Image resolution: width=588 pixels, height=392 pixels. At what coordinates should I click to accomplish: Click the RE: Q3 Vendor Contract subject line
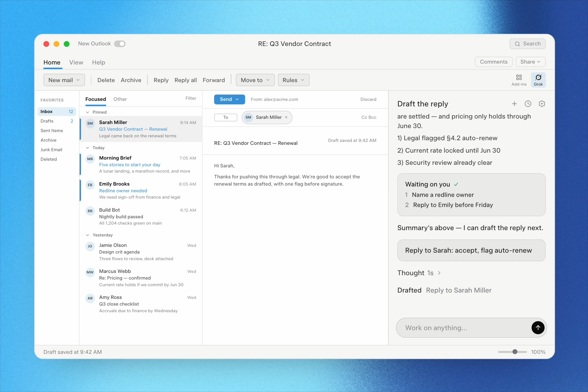click(x=256, y=143)
